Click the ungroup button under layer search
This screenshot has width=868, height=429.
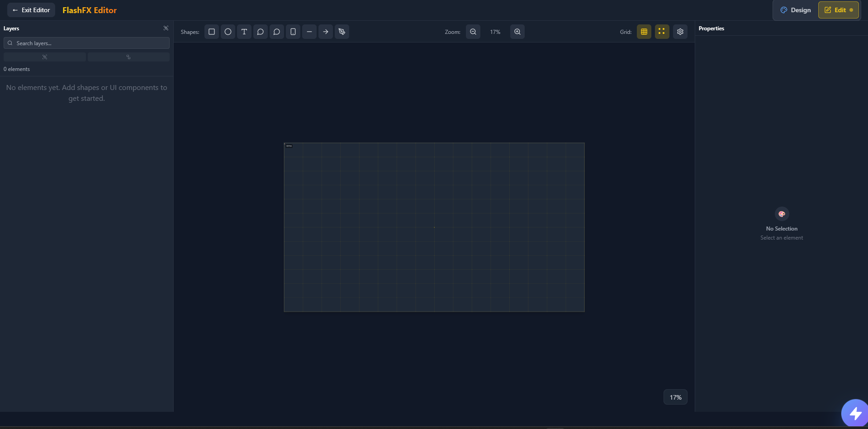click(128, 57)
